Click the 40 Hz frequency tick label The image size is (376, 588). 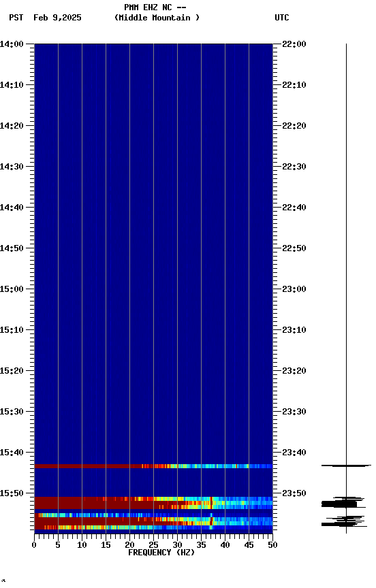click(225, 545)
